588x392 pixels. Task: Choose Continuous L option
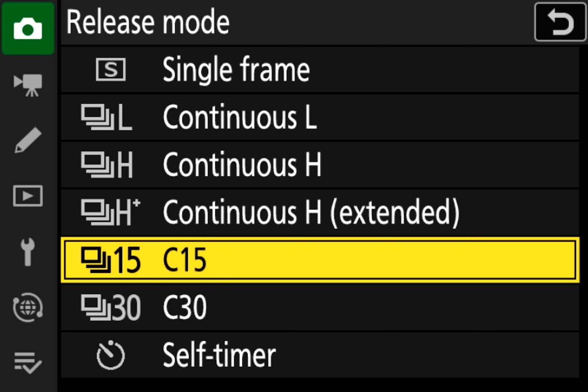click(239, 117)
